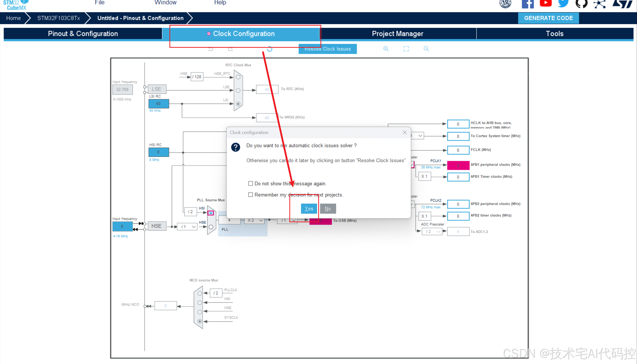Click the APB1 Timer clocks value field
Viewport: 637px width, 364px height.
pos(458,177)
